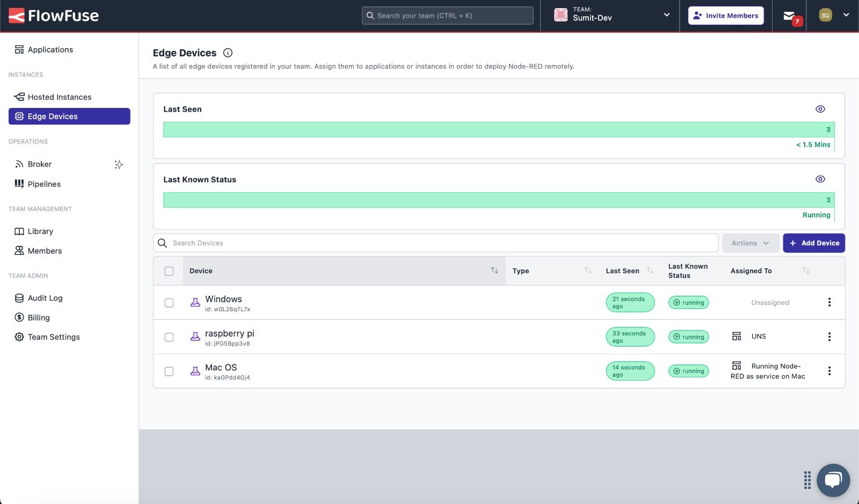Toggle the select-all checkbox in the device table header

tap(169, 271)
